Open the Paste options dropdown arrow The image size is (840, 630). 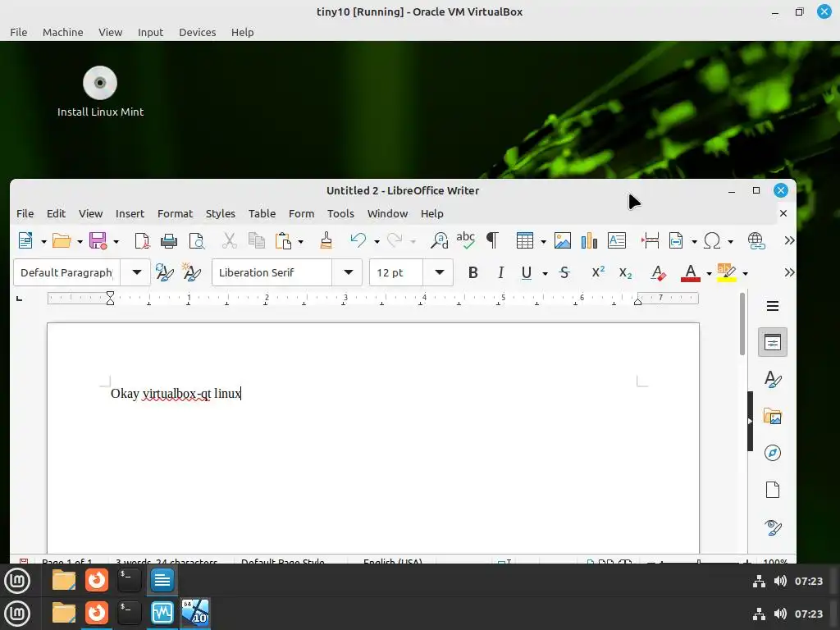coord(300,242)
